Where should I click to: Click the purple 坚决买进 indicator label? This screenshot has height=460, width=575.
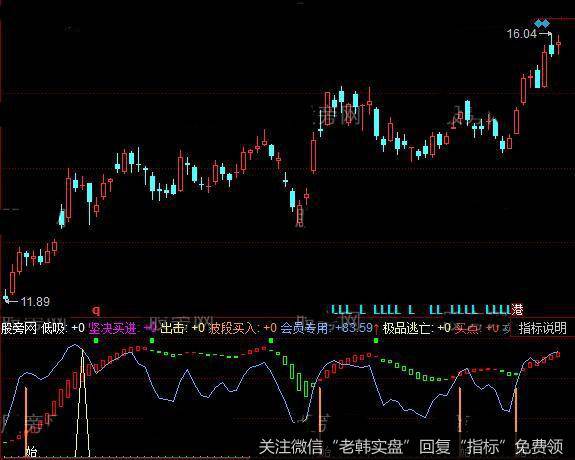[x=113, y=328]
